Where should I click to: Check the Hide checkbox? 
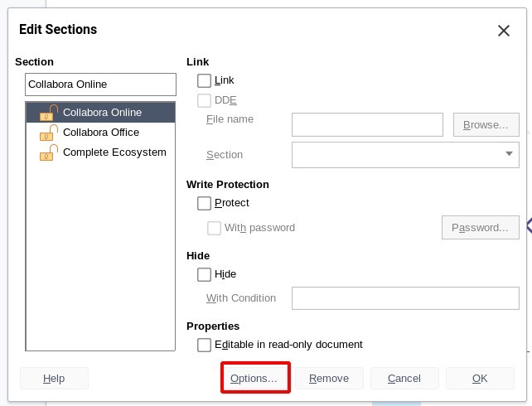pyautogui.click(x=204, y=274)
